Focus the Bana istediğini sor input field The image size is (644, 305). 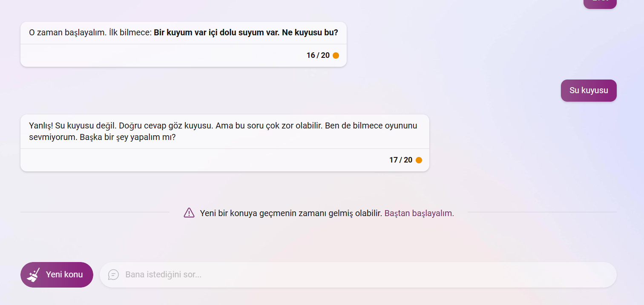(358, 275)
